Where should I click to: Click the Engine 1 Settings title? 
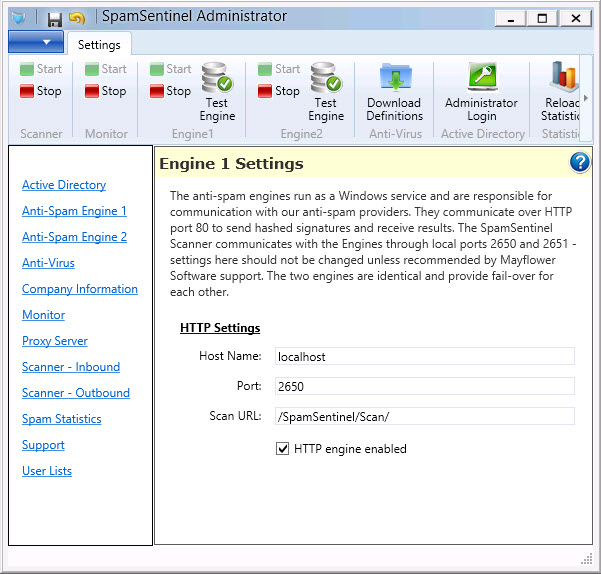[x=231, y=164]
